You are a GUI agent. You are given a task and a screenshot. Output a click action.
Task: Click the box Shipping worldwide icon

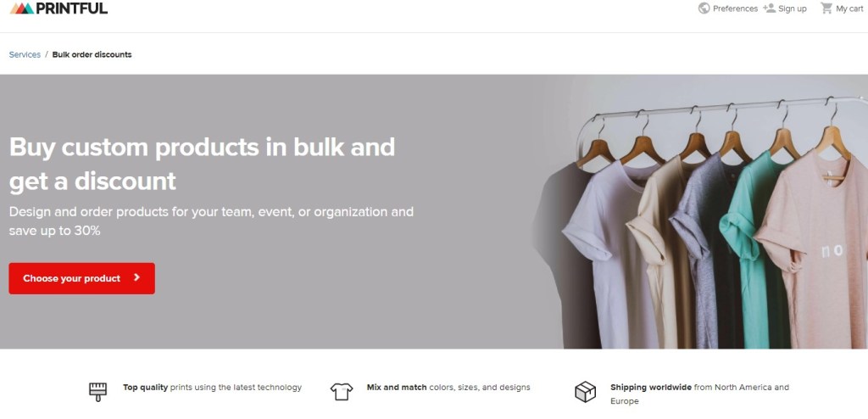coord(585,392)
